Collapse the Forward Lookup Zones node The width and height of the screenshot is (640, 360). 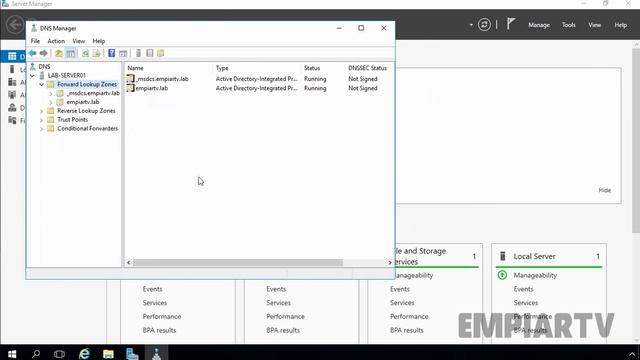click(41, 84)
